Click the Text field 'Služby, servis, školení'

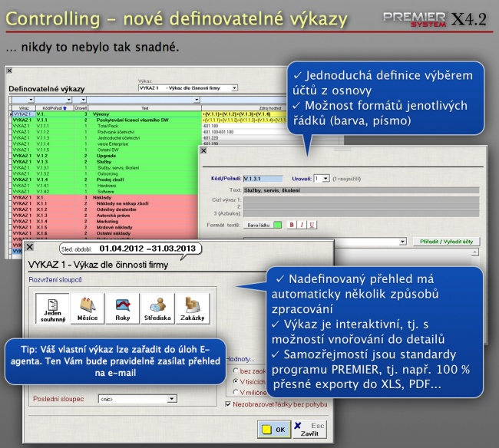click(362, 190)
